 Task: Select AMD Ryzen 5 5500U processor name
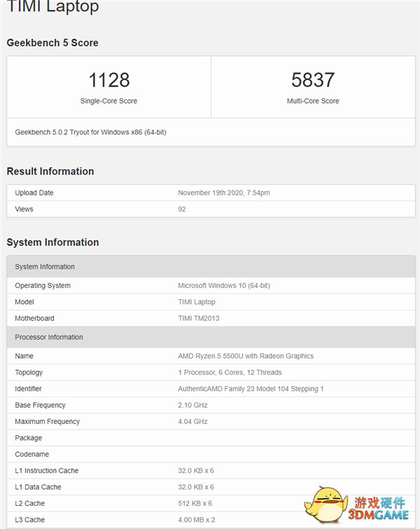pos(246,356)
